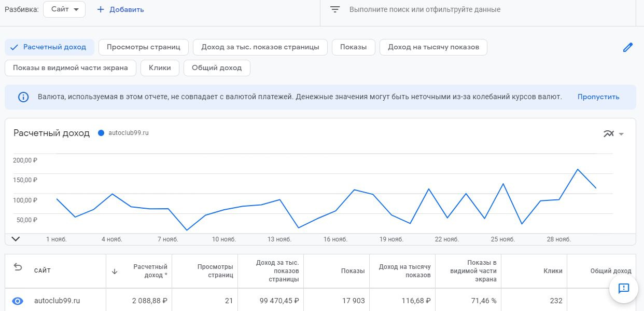Screen dimensions: 644x311
Task: Click the blue autoclub99.ru legend dot
Action: coord(101,133)
